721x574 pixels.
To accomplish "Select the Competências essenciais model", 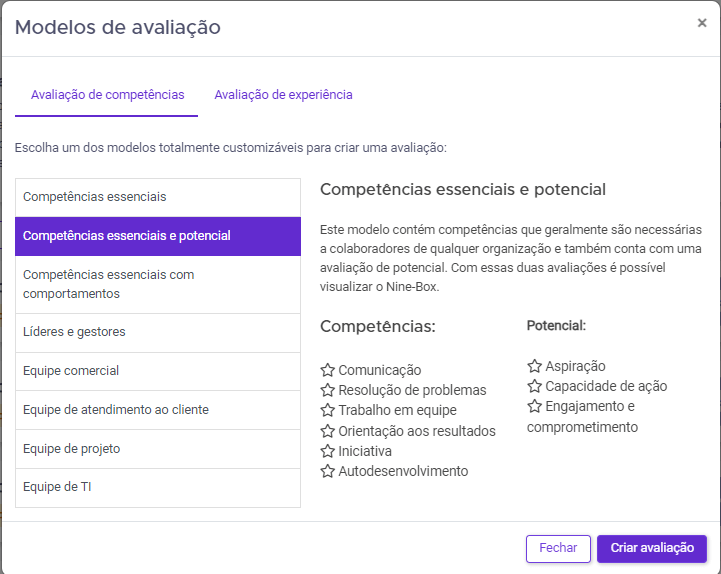I will [158, 197].
